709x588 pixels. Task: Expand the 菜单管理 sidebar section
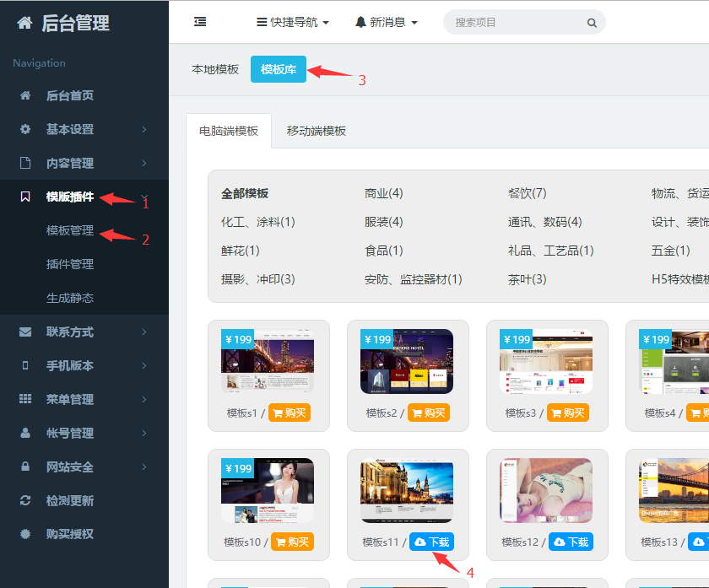[x=84, y=399]
